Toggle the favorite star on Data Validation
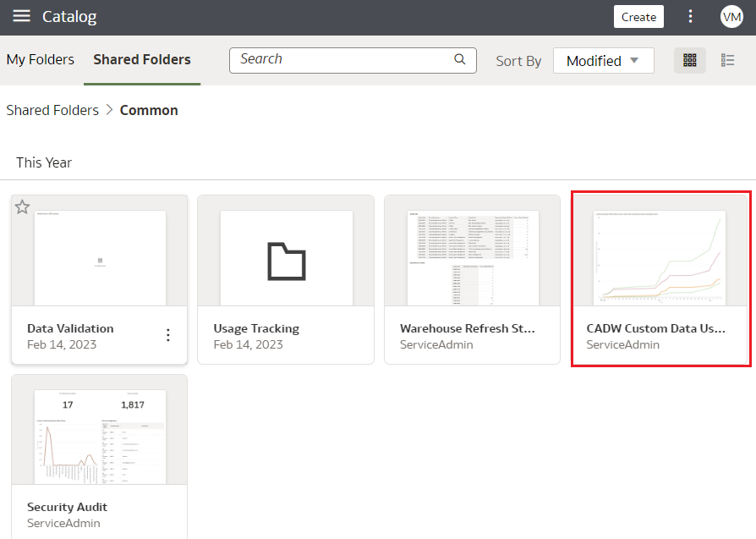This screenshot has width=756, height=539. (23, 206)
